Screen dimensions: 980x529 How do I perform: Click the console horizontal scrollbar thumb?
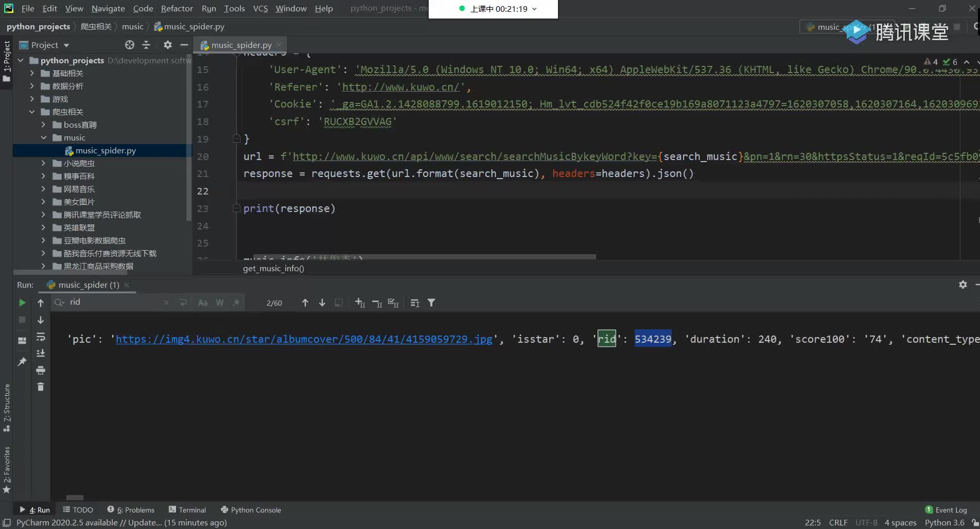(75, 498)
